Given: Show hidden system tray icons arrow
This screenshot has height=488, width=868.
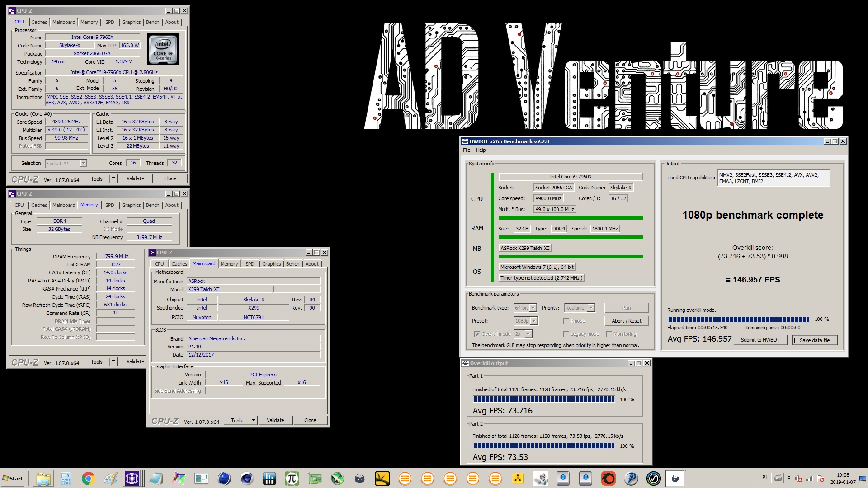Looking at the screenshot, I should click(789, 478).
